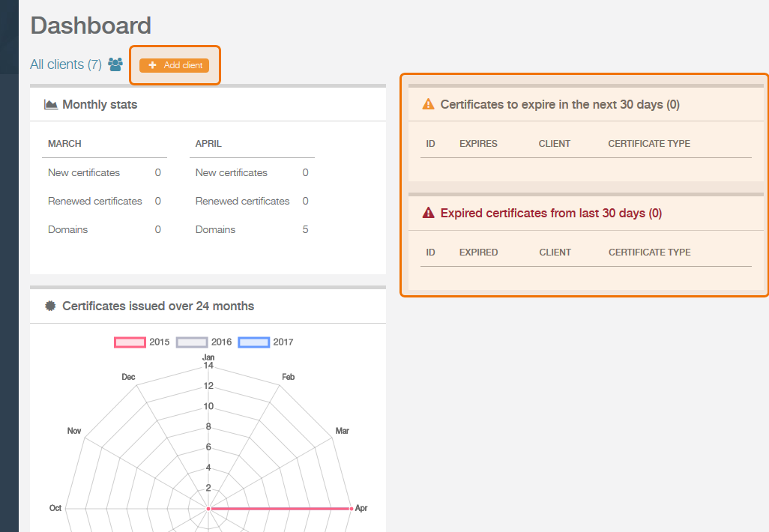Image resolution: width=769 pixels, height=532 pixels.
Task: Click the radar chart center point
Action: click(208, 509)
